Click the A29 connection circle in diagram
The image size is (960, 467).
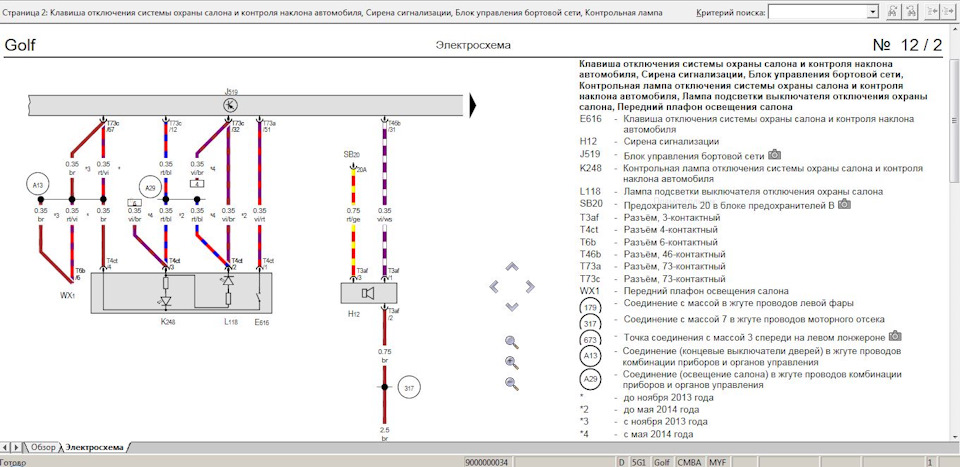click(149, 187)
